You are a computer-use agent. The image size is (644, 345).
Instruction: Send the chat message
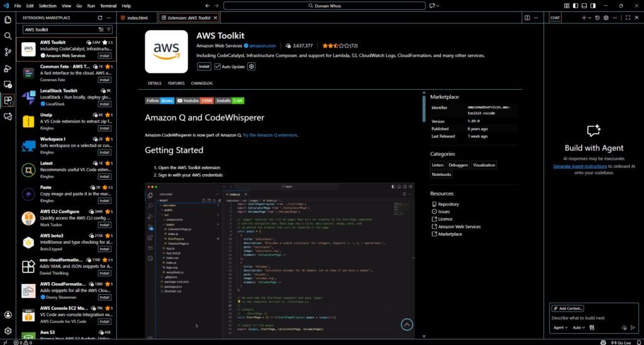coord(633,327)
